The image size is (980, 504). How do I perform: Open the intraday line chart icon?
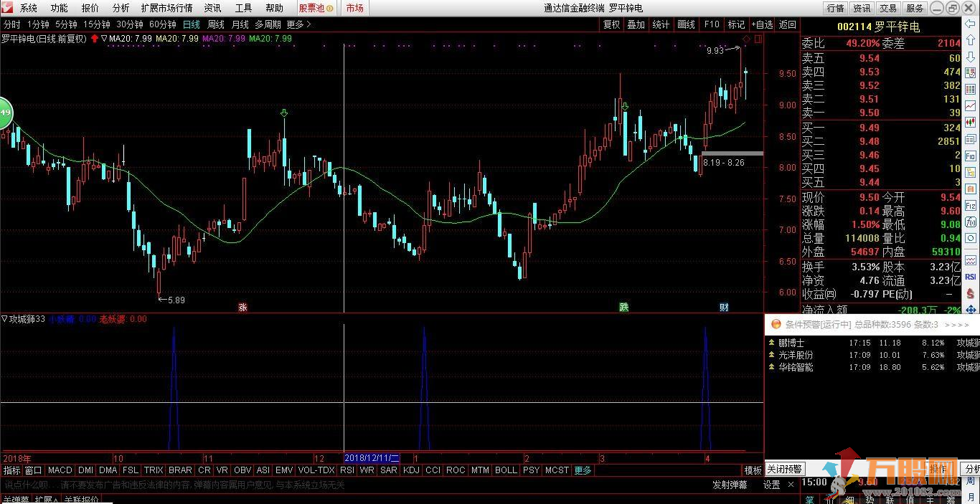click(970, 106)
